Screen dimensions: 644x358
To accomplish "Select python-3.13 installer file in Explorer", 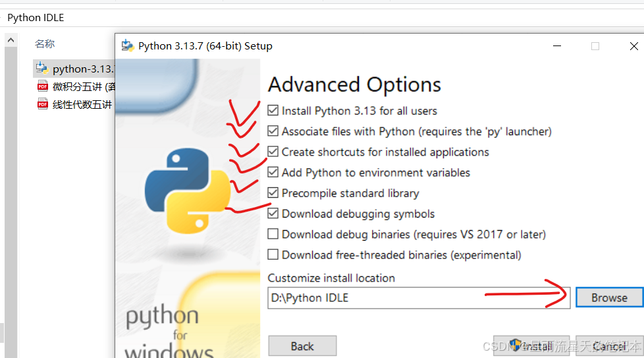I will [x=74, y=69].
